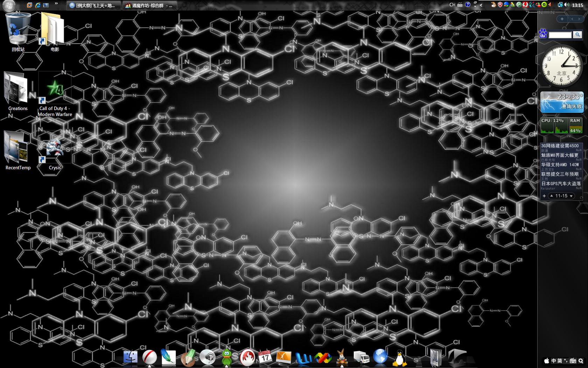Click the green G tray icon
Image resolution: width=588 pixels, height=368 pixels.
[x=544, y=5]
